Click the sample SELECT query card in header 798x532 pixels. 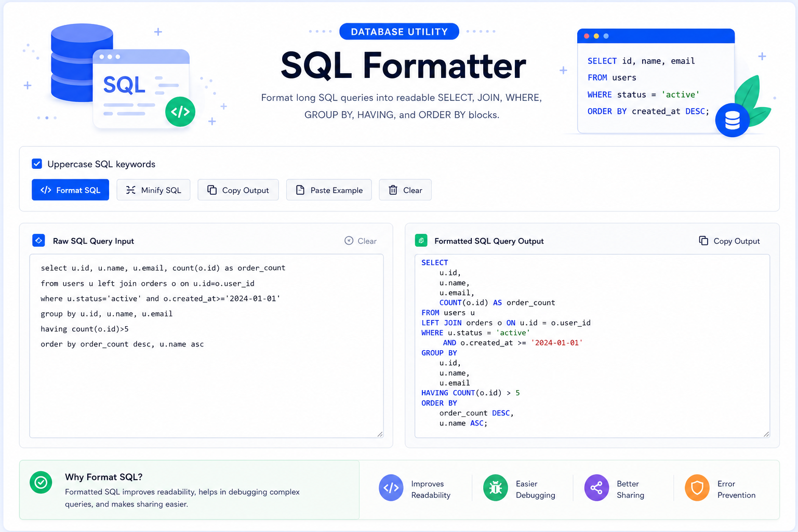656,81
